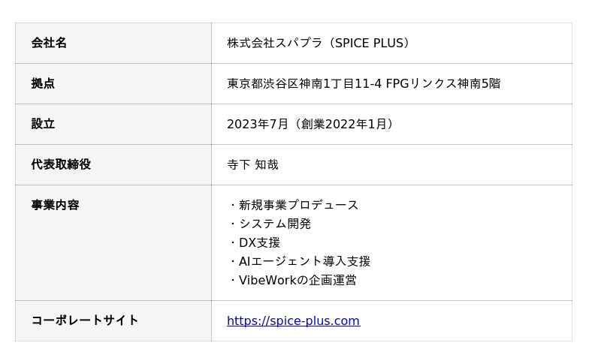Click the 会社名 row label
601x364 pixels.
point(49,44)
